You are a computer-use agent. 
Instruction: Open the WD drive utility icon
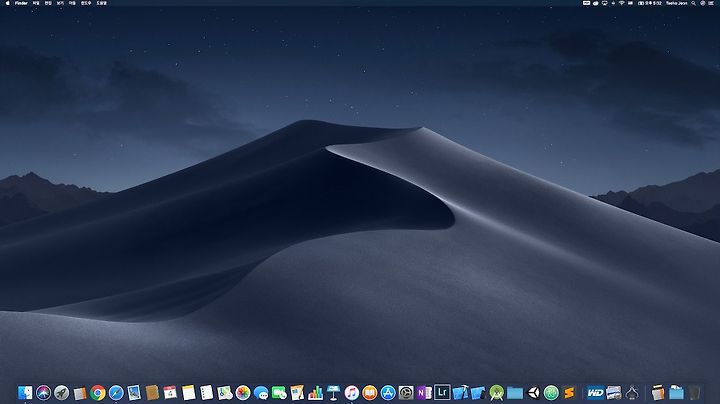(x=595, y=393)
